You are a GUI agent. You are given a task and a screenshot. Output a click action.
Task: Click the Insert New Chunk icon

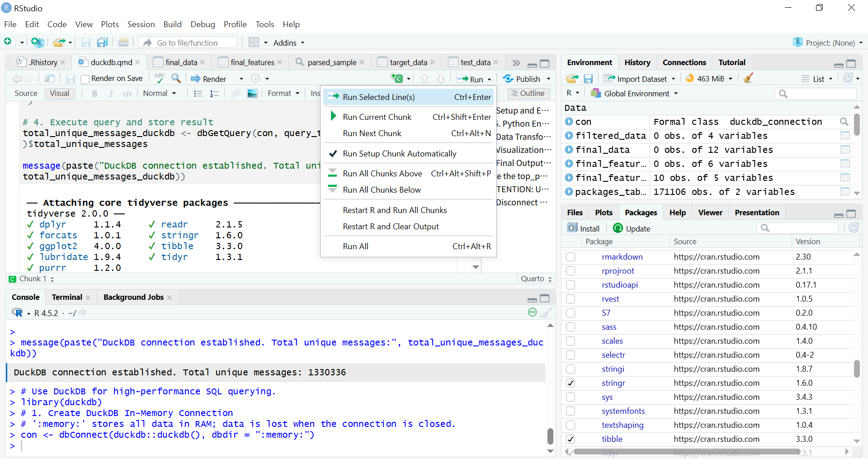click(x=397, y=79)
